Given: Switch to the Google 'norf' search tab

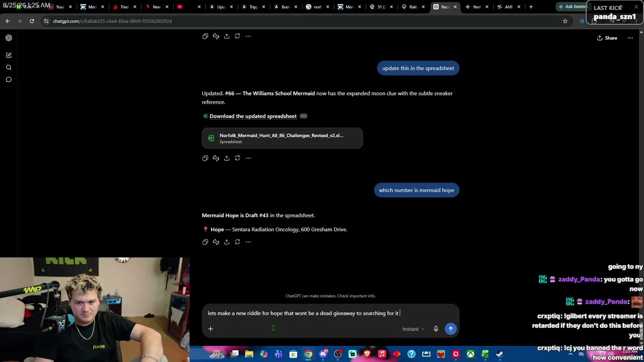Looking at the screenshot, I should pos(317,7).
